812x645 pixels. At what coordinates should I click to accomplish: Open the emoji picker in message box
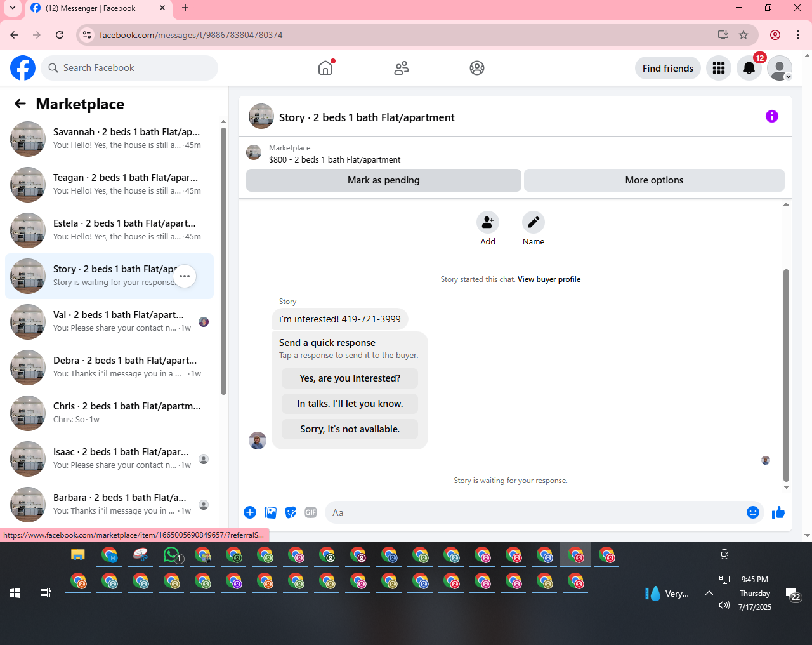pos(753,512)
